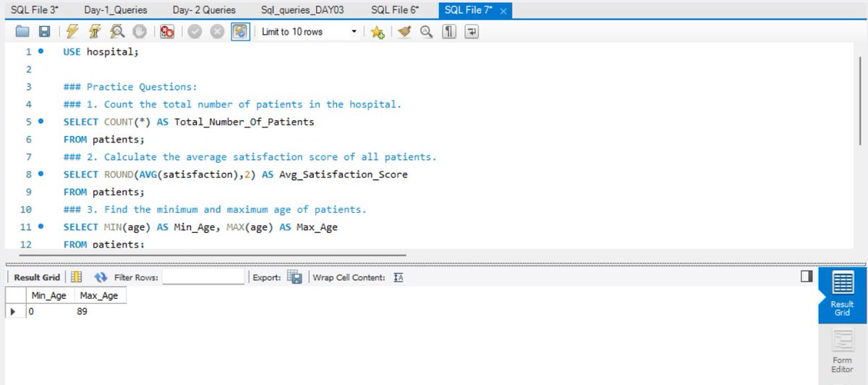Switch to the Day- 2 Queries tab

(204, 10)
